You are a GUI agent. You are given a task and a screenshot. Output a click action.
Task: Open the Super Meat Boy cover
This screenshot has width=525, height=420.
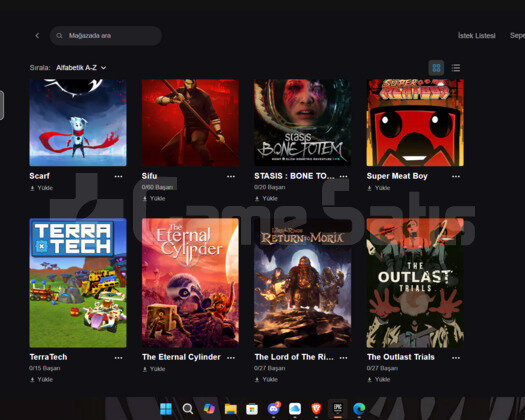[x=415, y=123]
